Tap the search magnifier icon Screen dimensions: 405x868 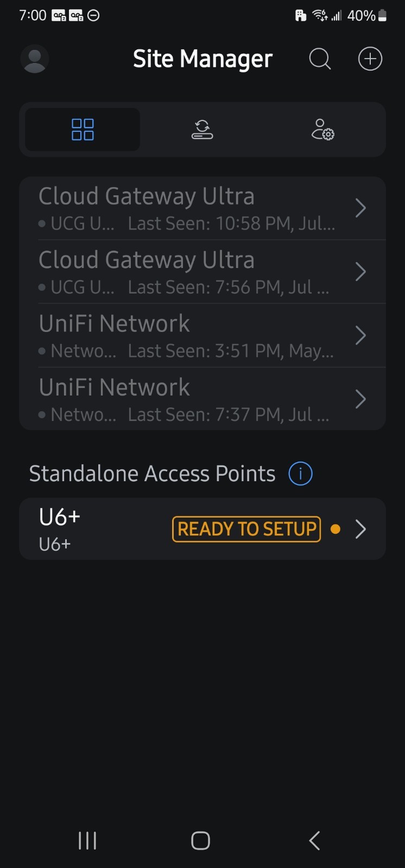(x=320, y=59)
